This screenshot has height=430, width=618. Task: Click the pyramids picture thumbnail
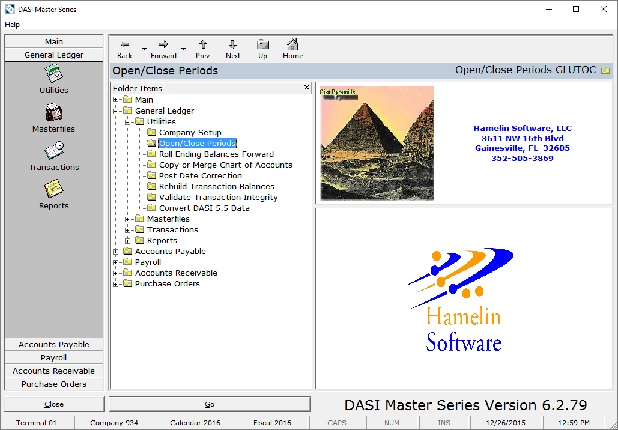(377, 143)
